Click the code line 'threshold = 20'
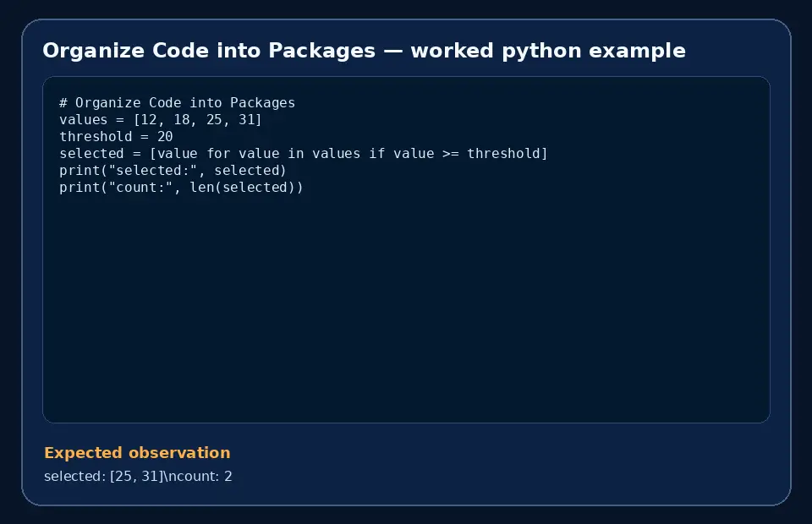The height and width of the screenshot is (524, 812). [x=116, y=137]
